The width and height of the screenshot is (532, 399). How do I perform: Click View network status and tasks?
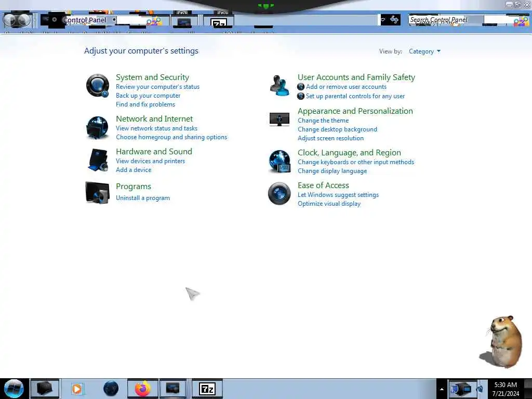[156, 128]
